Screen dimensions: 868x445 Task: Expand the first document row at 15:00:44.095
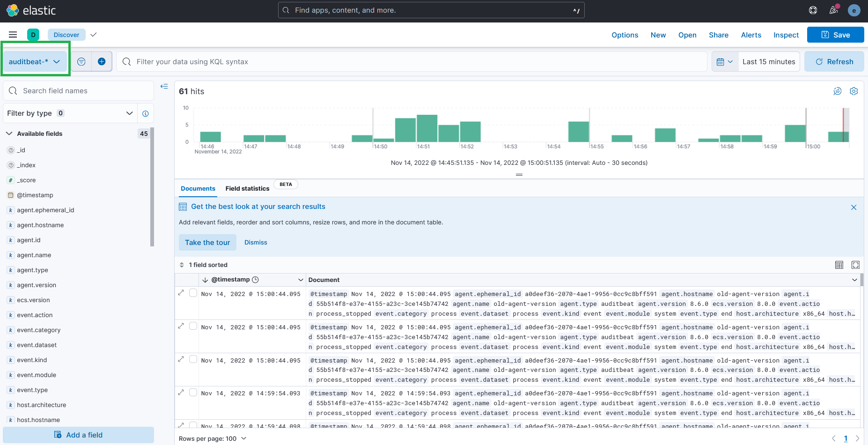[181, 293]
